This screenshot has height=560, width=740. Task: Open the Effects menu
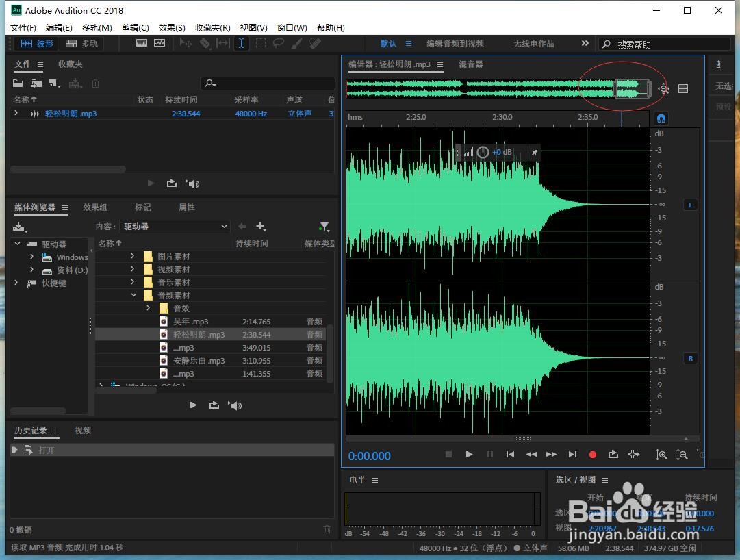172,28
